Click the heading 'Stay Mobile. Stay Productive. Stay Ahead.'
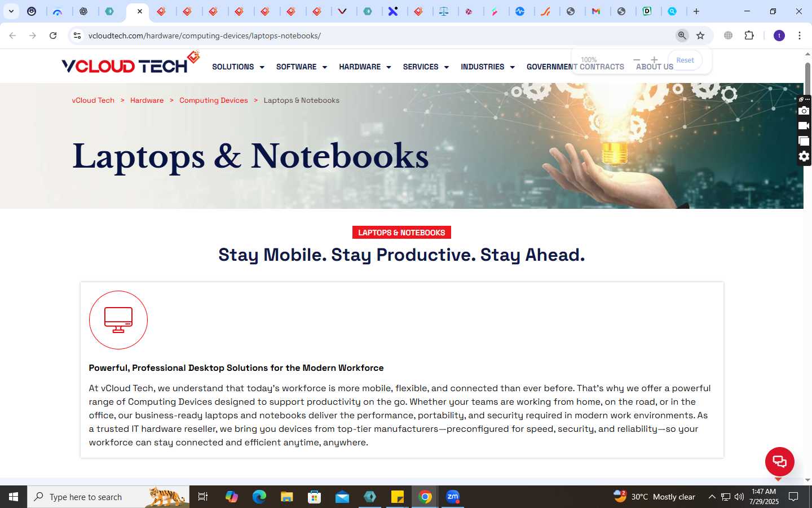Viewport: 812px width, 508px height. coord(401,255)
